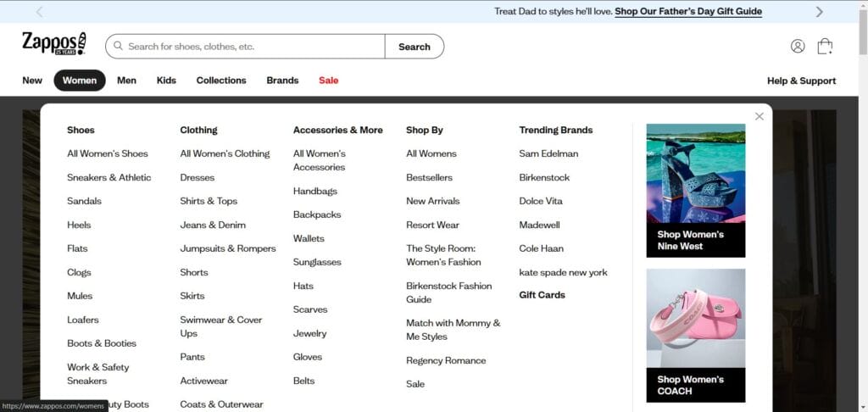Browse Sneakers & Athletic shoes
The height and width of the screenshot is (412, 868).
click(109, 177)
